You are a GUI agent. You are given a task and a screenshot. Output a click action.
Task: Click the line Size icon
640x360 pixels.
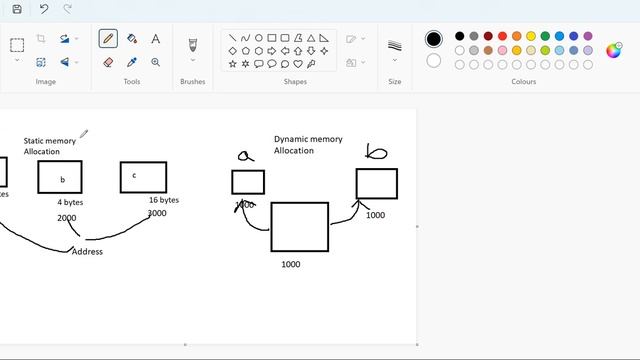[x=395, y=45]
